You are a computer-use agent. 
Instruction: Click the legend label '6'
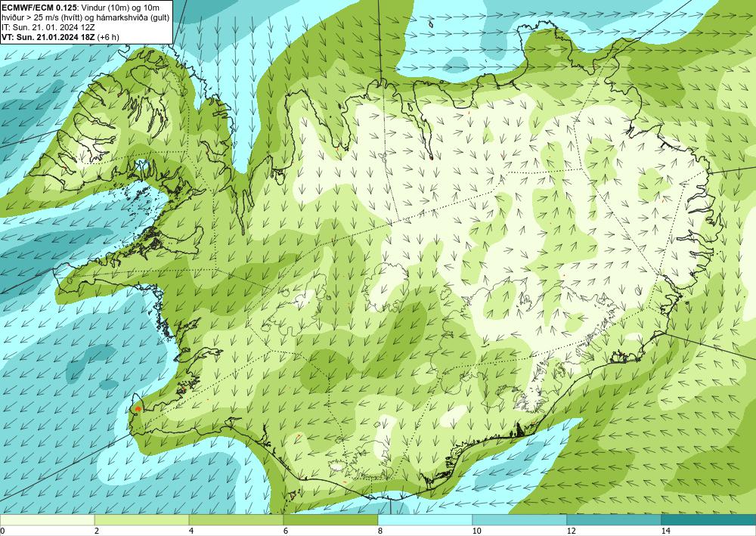[286, 531]
